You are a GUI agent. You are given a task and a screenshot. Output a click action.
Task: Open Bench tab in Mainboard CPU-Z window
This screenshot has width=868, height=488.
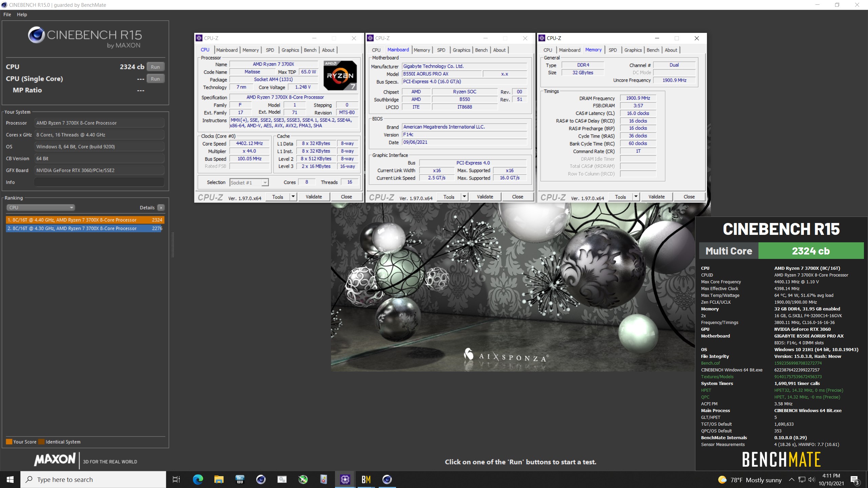pyautogui.click(x=481, y=50)
